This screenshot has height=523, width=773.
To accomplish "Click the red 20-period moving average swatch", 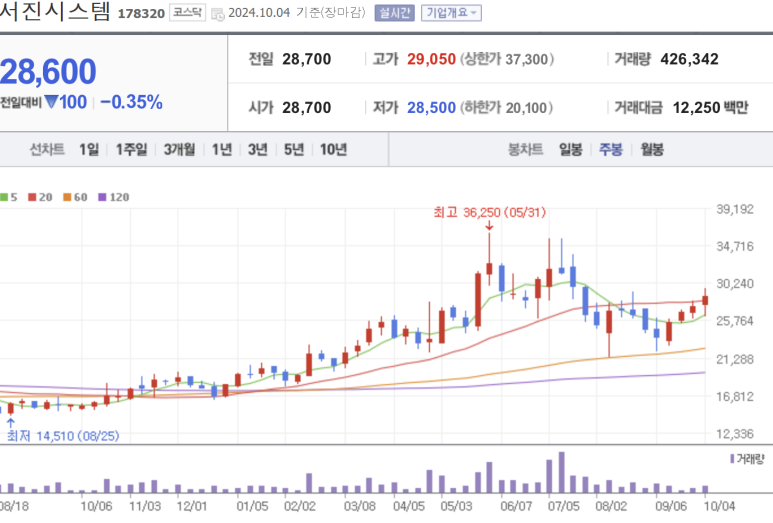I will click(x=32, y=197).
